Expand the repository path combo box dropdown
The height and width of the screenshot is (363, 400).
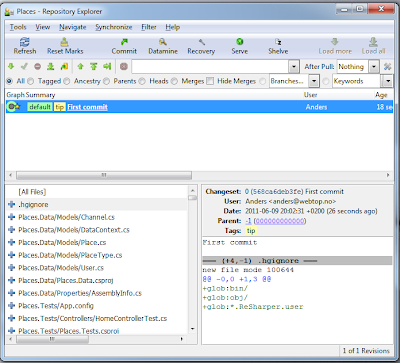[294, 66]
